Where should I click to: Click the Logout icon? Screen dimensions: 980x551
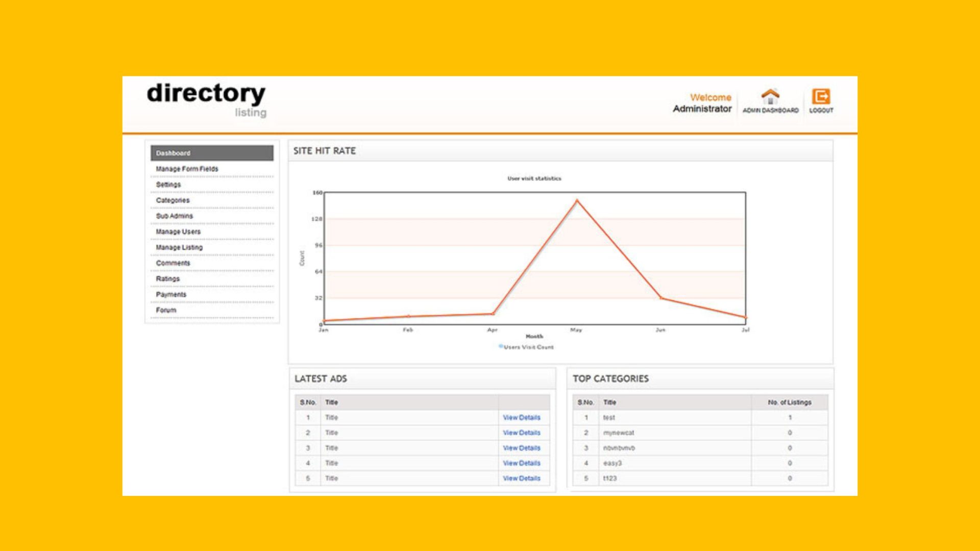pos(822,98)
